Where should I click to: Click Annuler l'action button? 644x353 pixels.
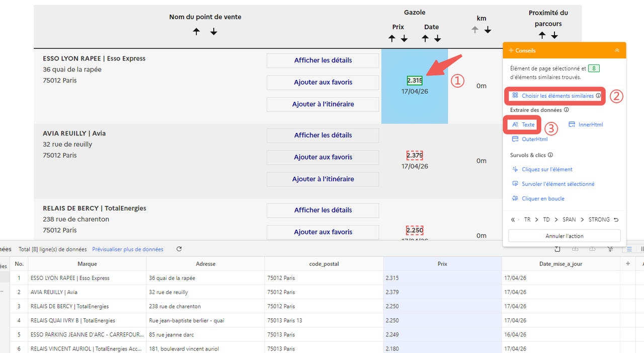pyautogui.click(x=564, y=236)
